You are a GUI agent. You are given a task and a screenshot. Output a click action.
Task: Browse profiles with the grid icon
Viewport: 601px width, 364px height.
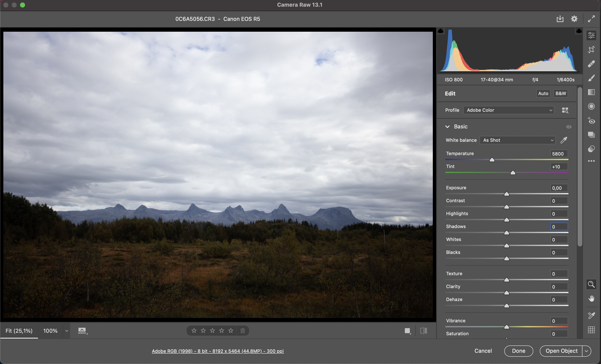[565, 110]
